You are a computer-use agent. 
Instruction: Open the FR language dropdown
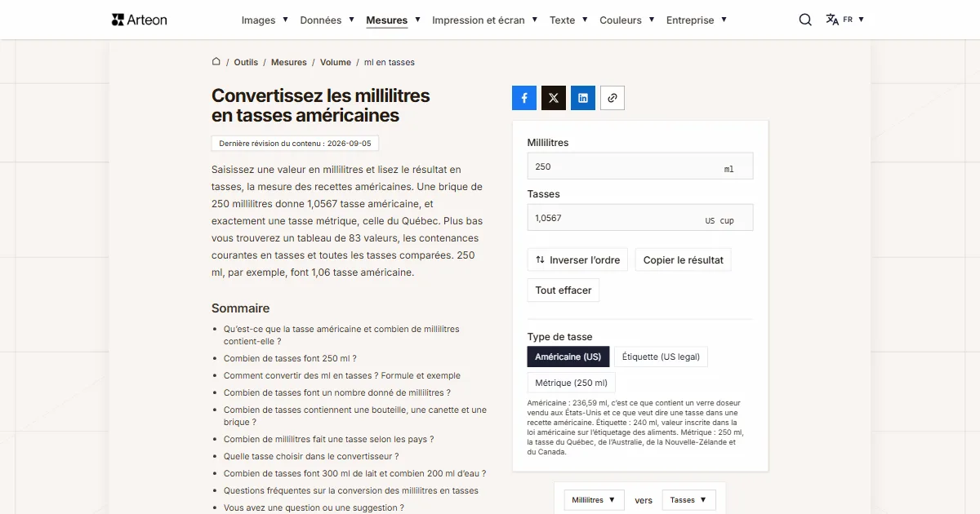tap(853, 20)
